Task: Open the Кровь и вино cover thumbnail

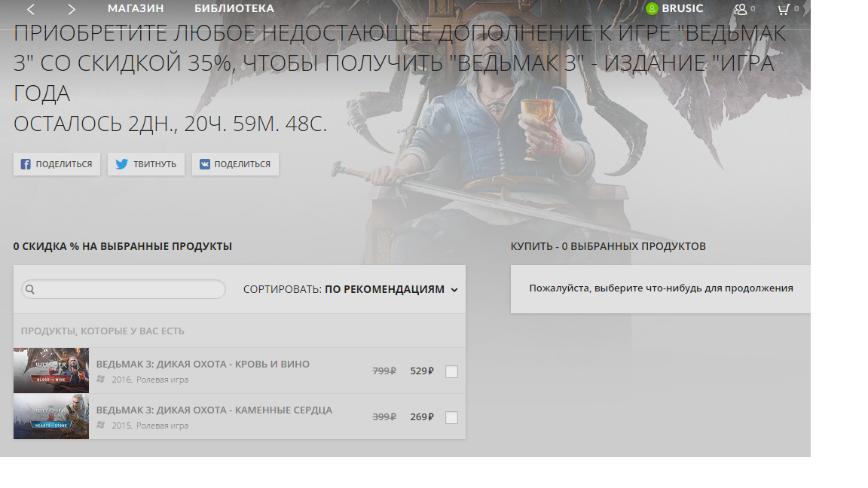Action: click(x=51, y=371)
